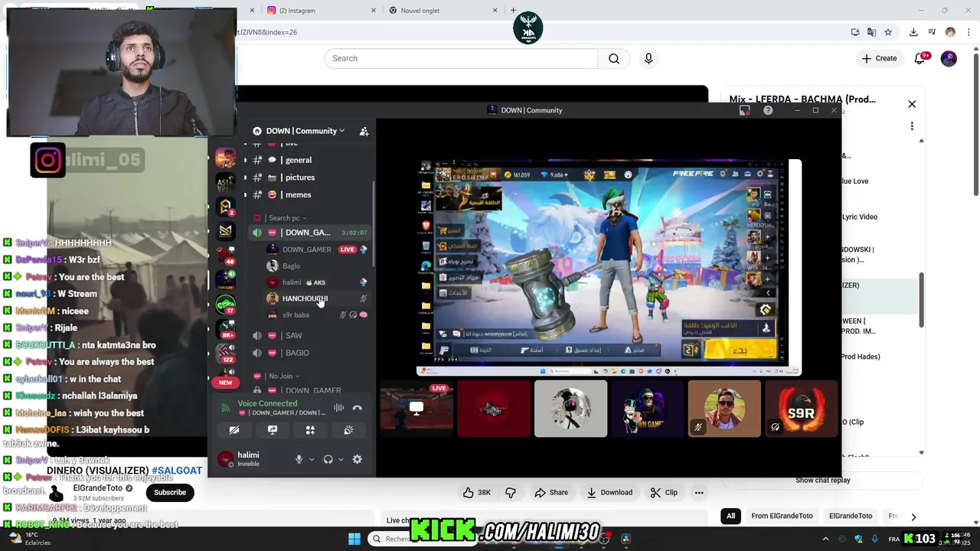This screenshot has width=980, height=551.
Task: Select server icon with badge 122
Action: pyautogui.click(x=225, y=352)
